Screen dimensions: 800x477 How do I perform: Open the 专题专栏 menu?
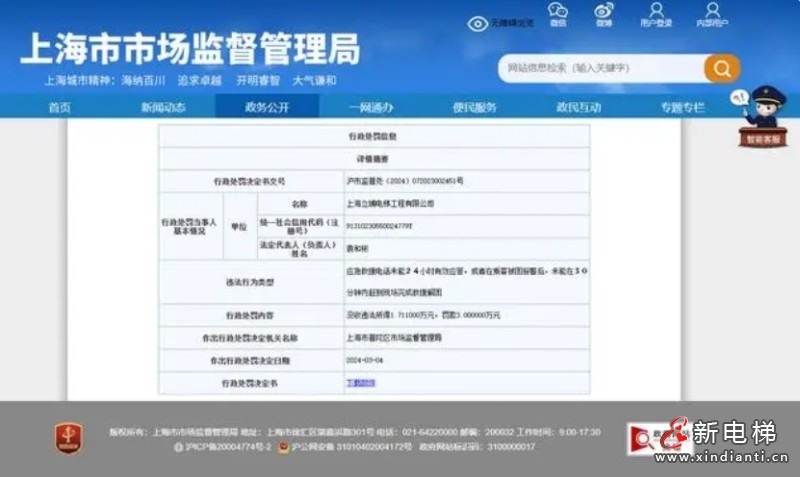[x=683, y=107]
